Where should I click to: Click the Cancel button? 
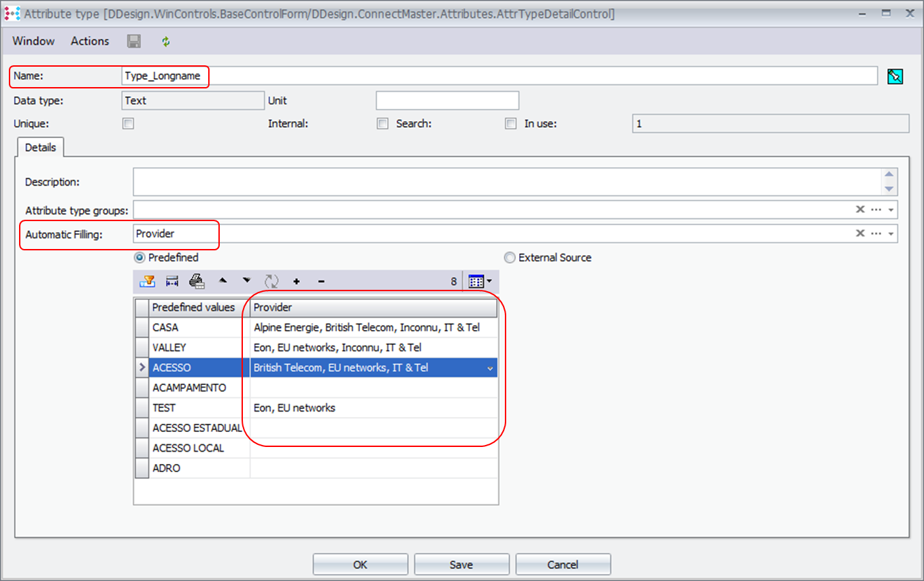pyautogui.click(x=563, y=565)
